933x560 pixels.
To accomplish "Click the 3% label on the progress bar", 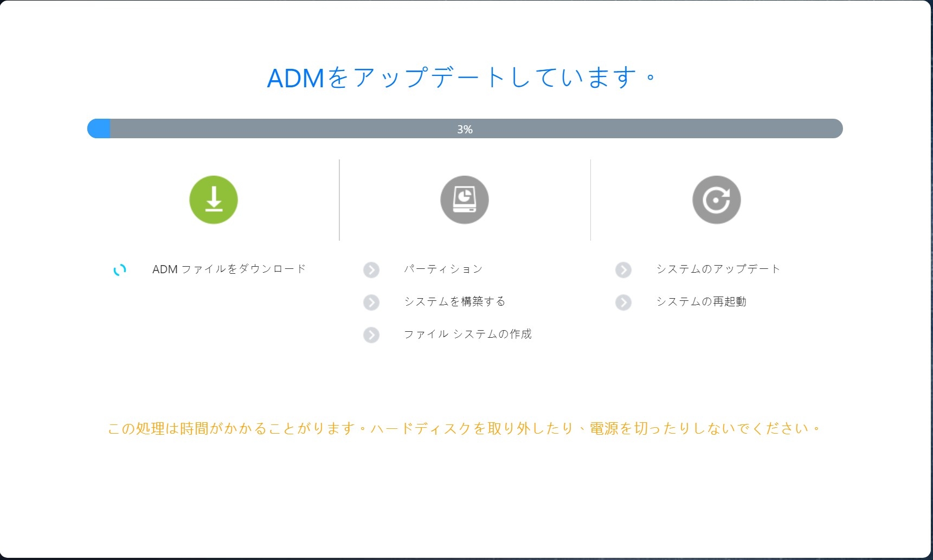I will pyautogui.click(x=465, y=129).
